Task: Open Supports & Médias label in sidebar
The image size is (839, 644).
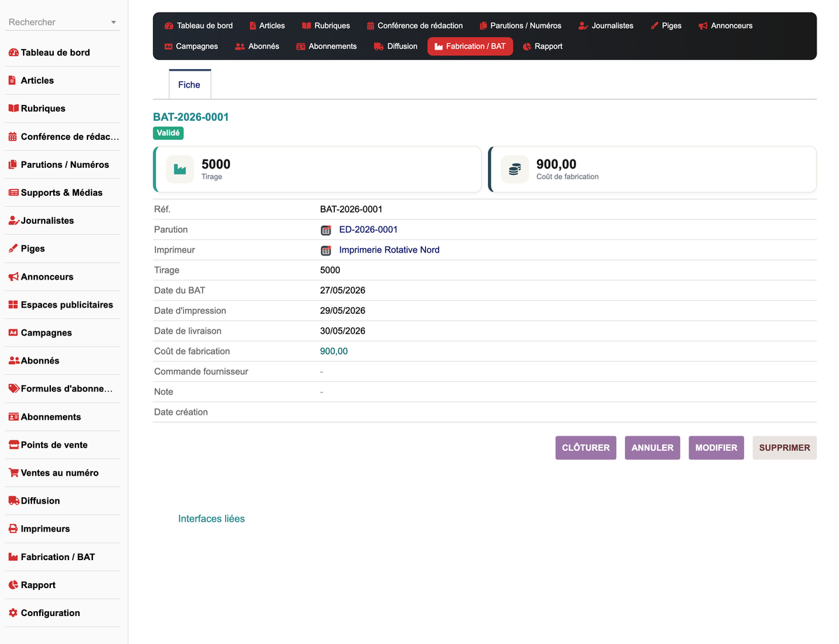Action: pyautogui.click(x=62, y=193)
